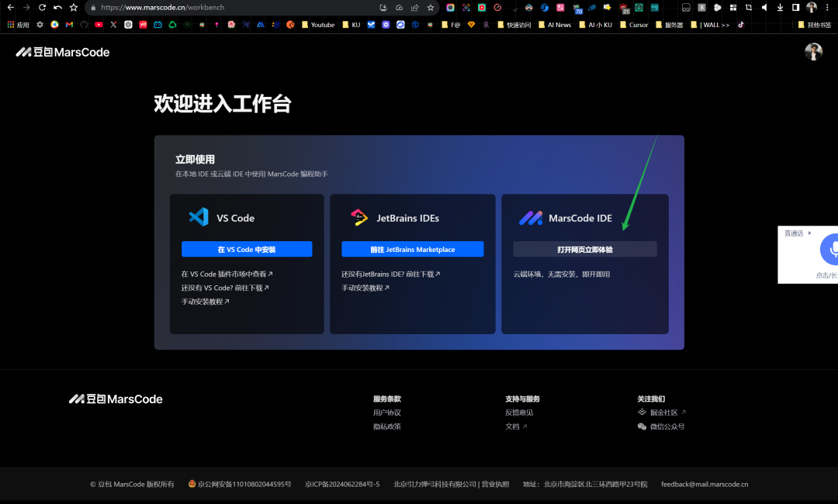
Task: Click the VS Code logo icon
Action: [x=199, y=217]
